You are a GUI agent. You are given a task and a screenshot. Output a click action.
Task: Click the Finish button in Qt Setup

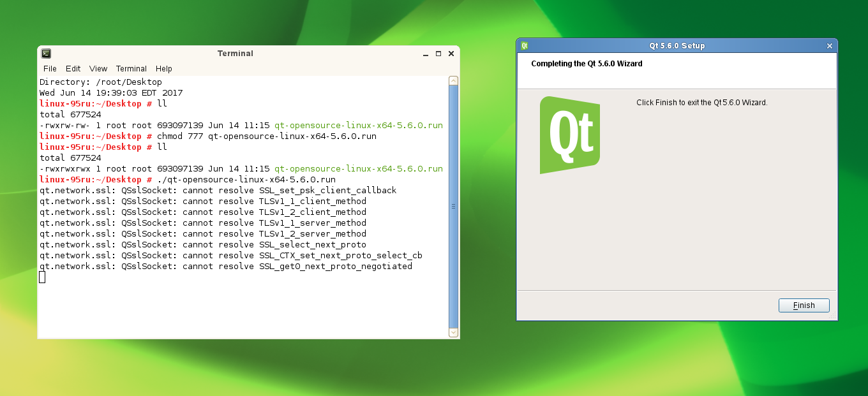tap(804, 305)
